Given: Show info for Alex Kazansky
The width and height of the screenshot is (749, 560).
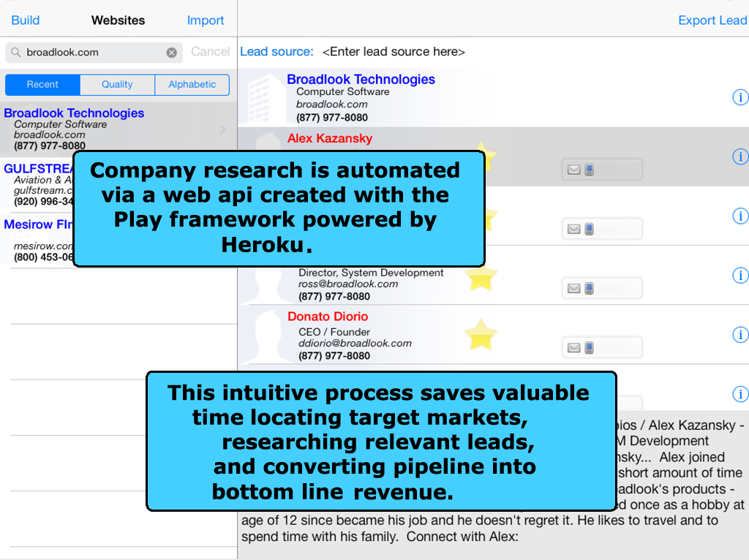Looking at the screenshot, I should (740, 156).
